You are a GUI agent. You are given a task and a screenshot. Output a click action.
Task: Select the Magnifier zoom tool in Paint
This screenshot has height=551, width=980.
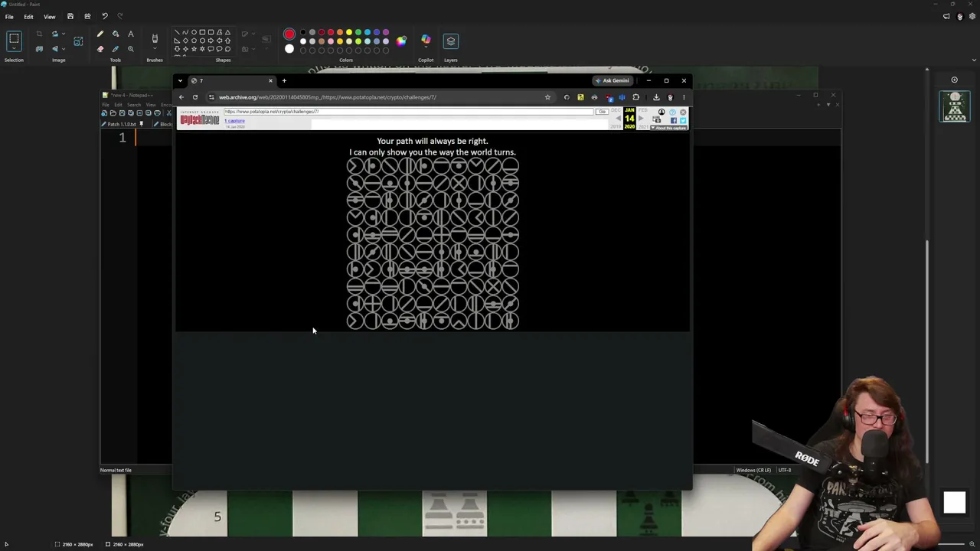pyautogui.click(x=131, y=49)
